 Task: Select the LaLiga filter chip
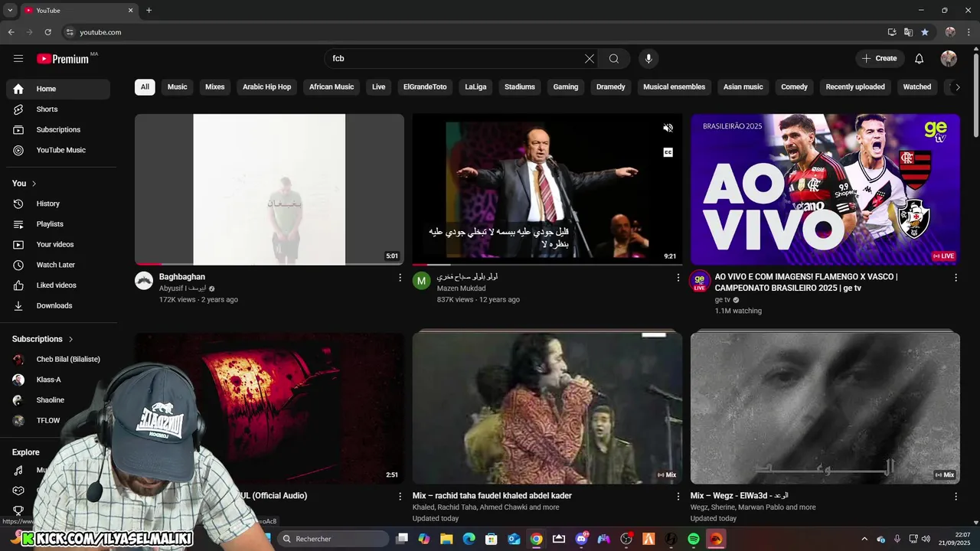[475, 87]
